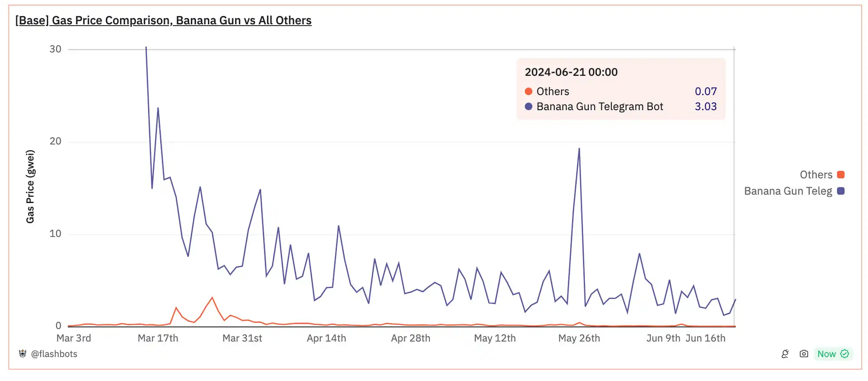The width and height of the screenshot is (868, 381).
Task: Click the purple dot beside Banana Gun Telegram Bot
Action: (529, 107)
